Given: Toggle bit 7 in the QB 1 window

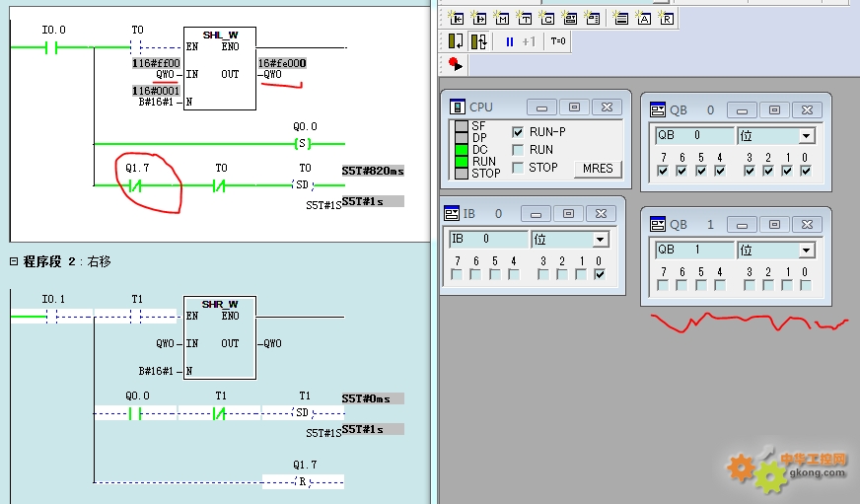Looking at the screenshot, I should tap(663, 285).
